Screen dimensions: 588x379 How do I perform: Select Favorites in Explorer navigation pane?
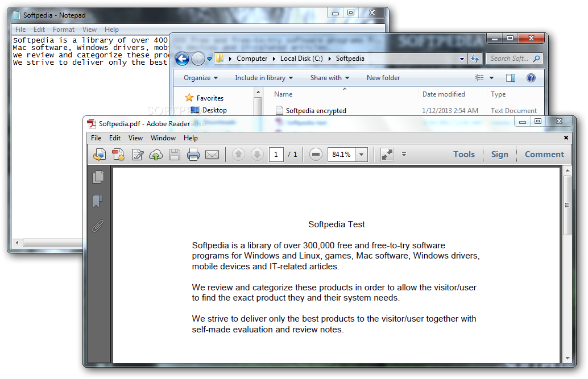pos(204,98)
